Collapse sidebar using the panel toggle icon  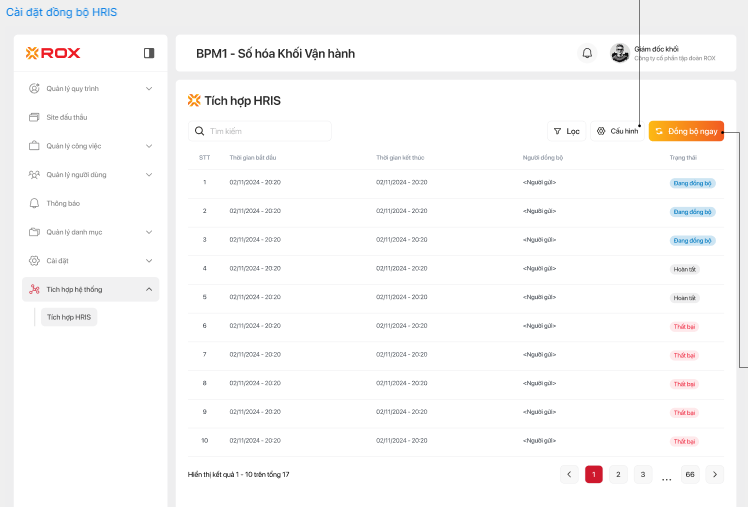click(x=149, y=53)
